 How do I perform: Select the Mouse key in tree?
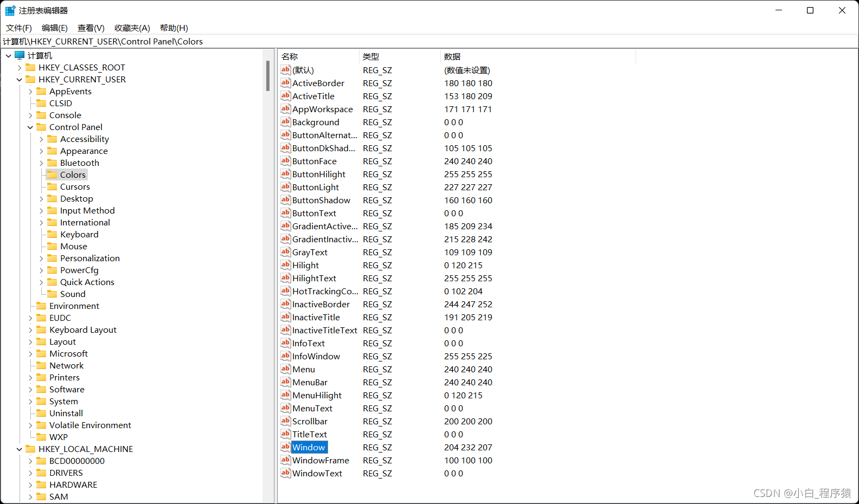74,246
